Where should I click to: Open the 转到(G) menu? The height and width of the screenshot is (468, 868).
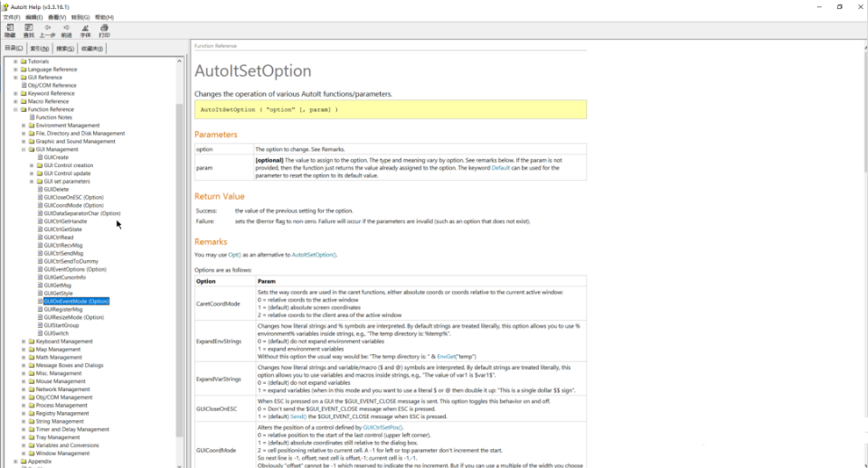pos(80,17)
